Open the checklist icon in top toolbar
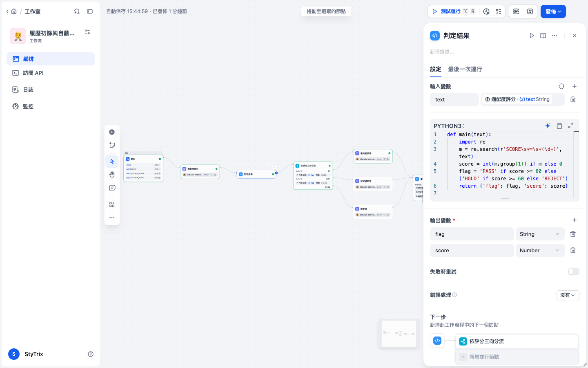The height and width of the screenshot is (368, 588). [x=499, y=11]
